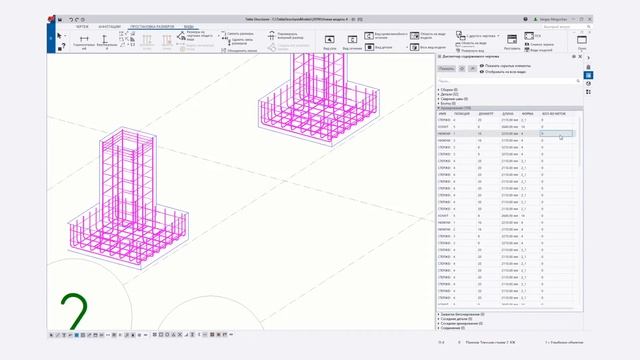Switch to the ВИДЫ ribbon tab

189,27
